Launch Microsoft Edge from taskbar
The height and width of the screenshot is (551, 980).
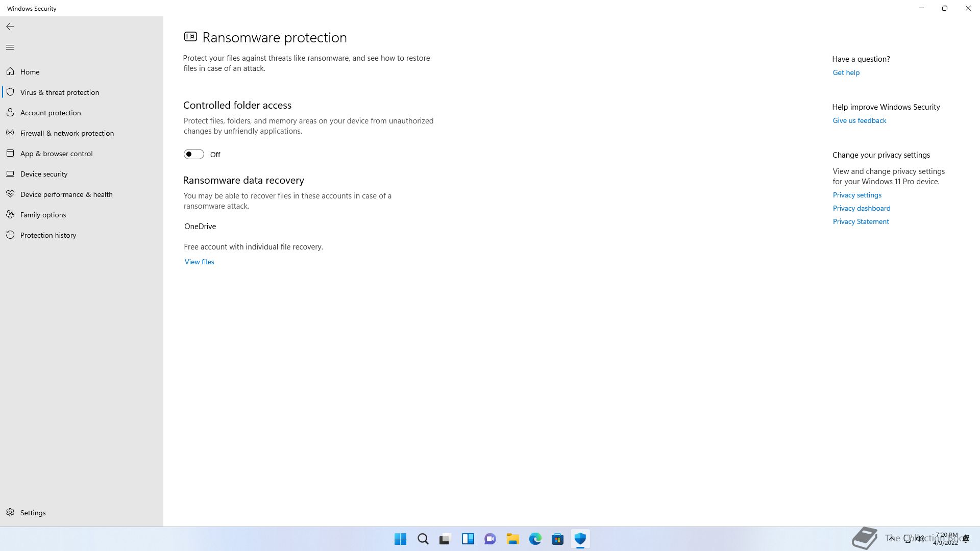click(x=535, y=539)
